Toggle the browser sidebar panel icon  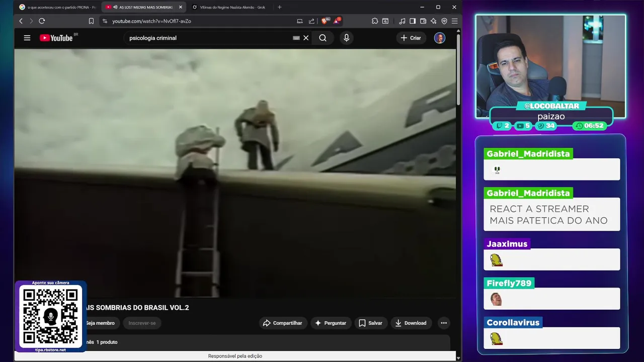[x=413, y=21]
